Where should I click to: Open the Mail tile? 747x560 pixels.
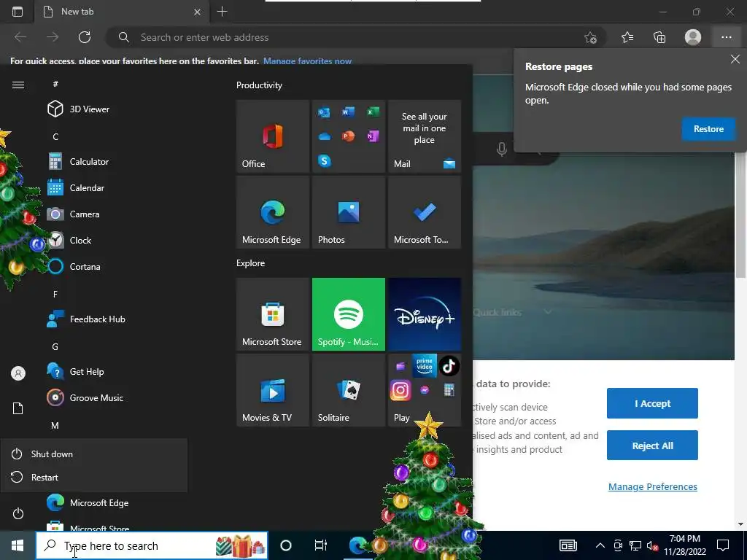(x=424, y=136)
